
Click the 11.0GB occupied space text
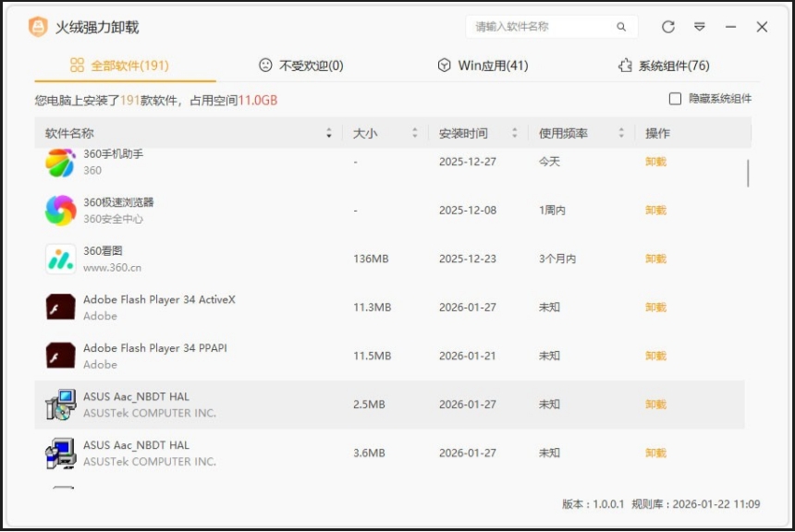(258, 101)
